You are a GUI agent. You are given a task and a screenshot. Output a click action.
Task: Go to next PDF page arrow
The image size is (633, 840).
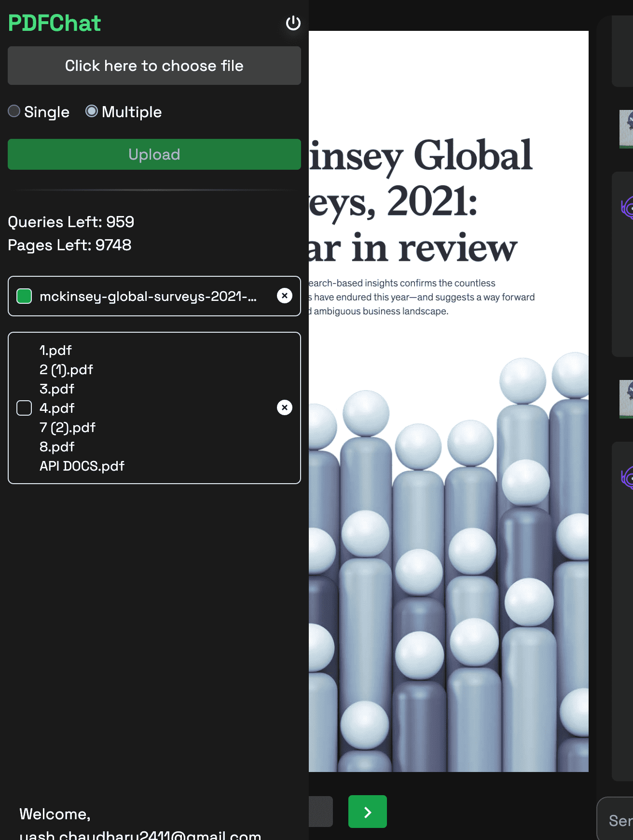click(x=368, y=812)
